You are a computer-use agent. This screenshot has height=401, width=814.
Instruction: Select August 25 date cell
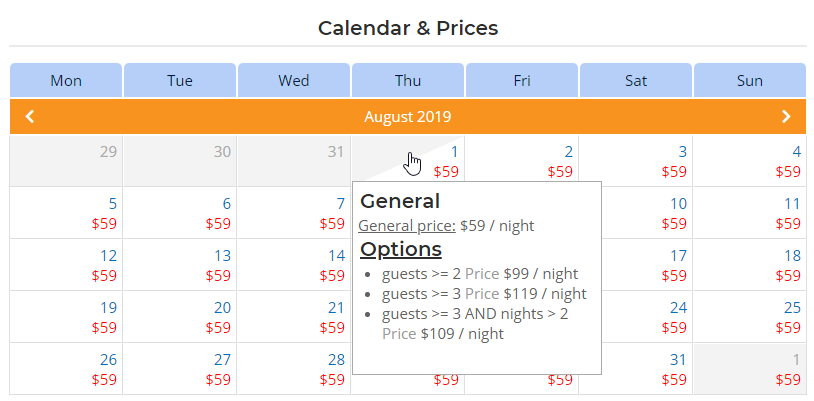coord(750,316)
